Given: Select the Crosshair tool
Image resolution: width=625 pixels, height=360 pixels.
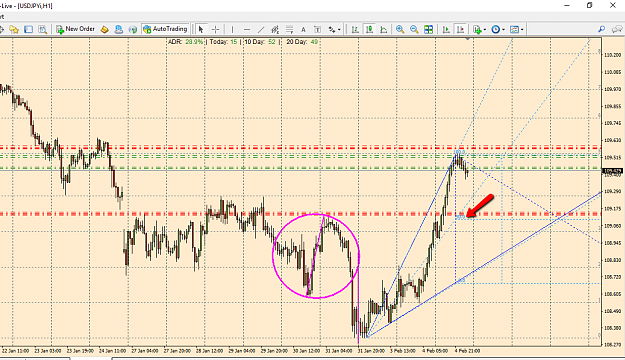Looking at the screenshot, I should 215,30.
